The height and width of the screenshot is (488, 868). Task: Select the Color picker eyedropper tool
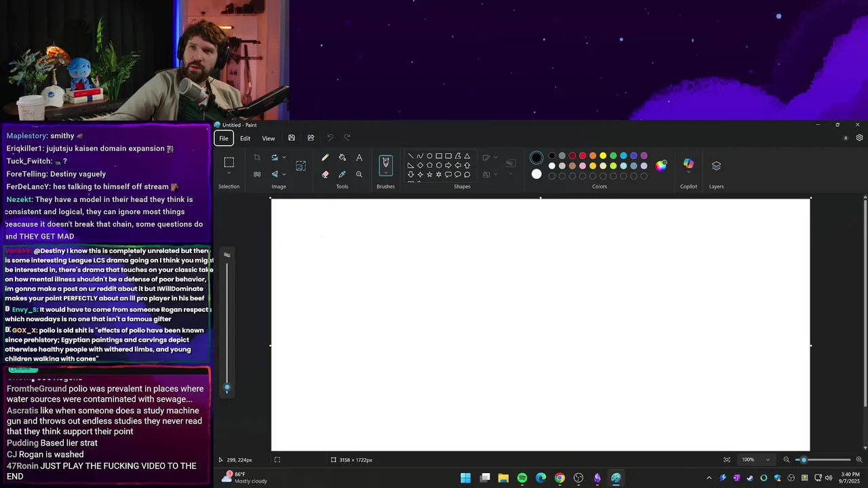coord(342,174)
